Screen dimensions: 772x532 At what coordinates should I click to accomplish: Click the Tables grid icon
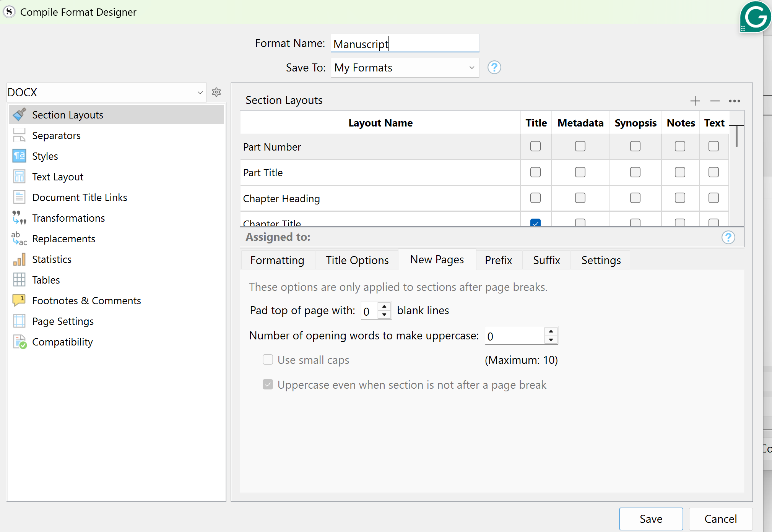pos(19,280)
